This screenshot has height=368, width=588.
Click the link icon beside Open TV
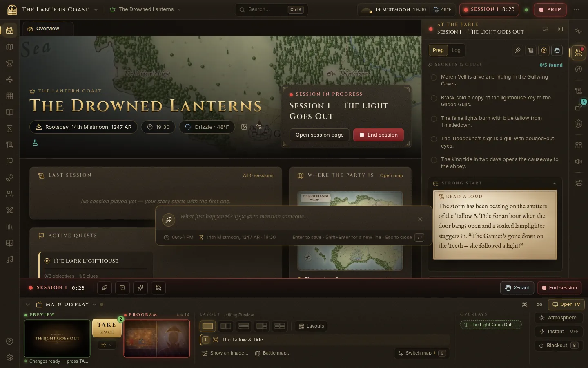[539, 305]
